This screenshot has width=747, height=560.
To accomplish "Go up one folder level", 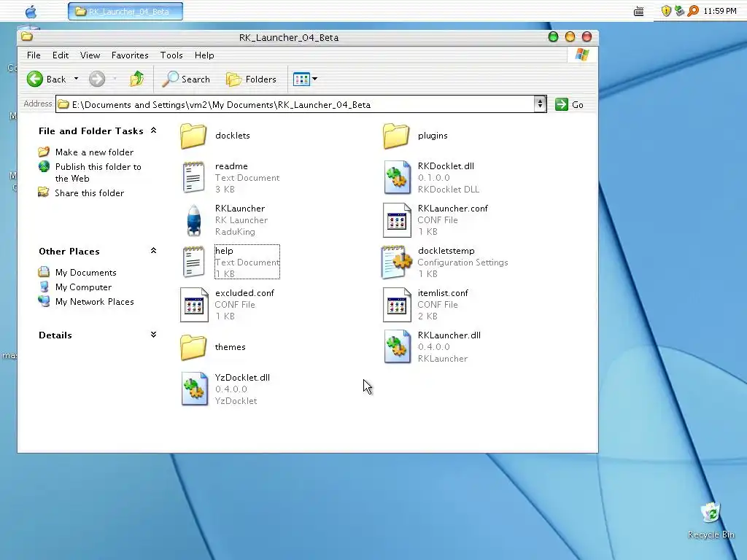I will click(137, 79).
